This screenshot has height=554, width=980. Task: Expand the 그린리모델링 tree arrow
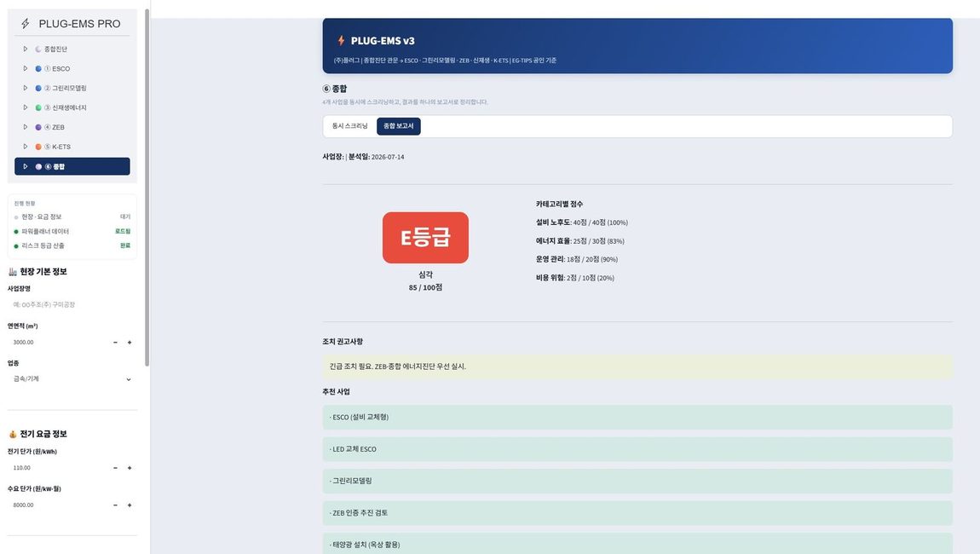(x=26, y=88)
